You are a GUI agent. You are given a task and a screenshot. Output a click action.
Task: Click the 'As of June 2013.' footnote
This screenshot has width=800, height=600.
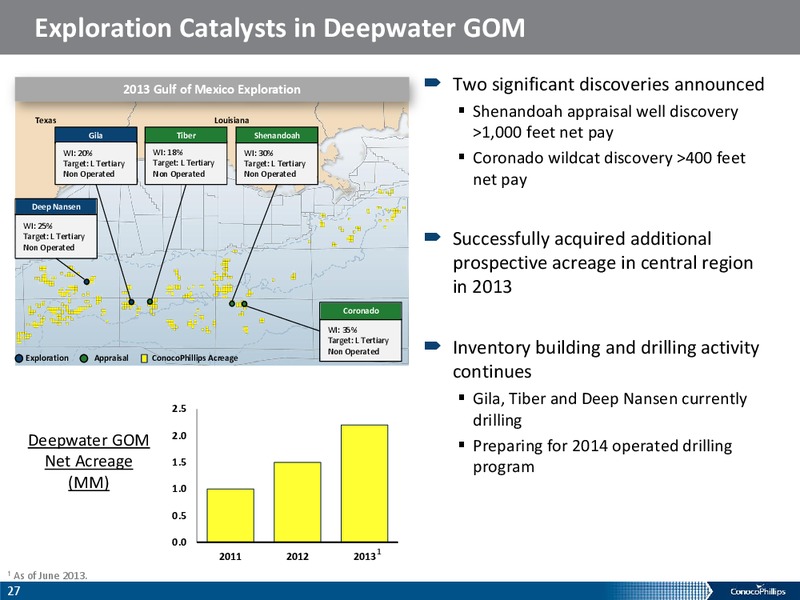[50, 576]
